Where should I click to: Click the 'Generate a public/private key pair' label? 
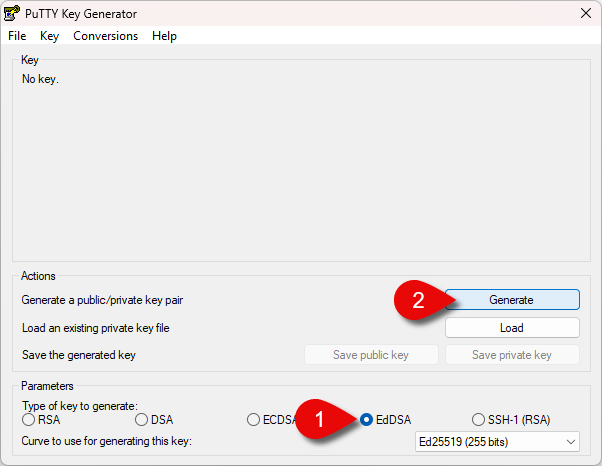pos(102,300)
